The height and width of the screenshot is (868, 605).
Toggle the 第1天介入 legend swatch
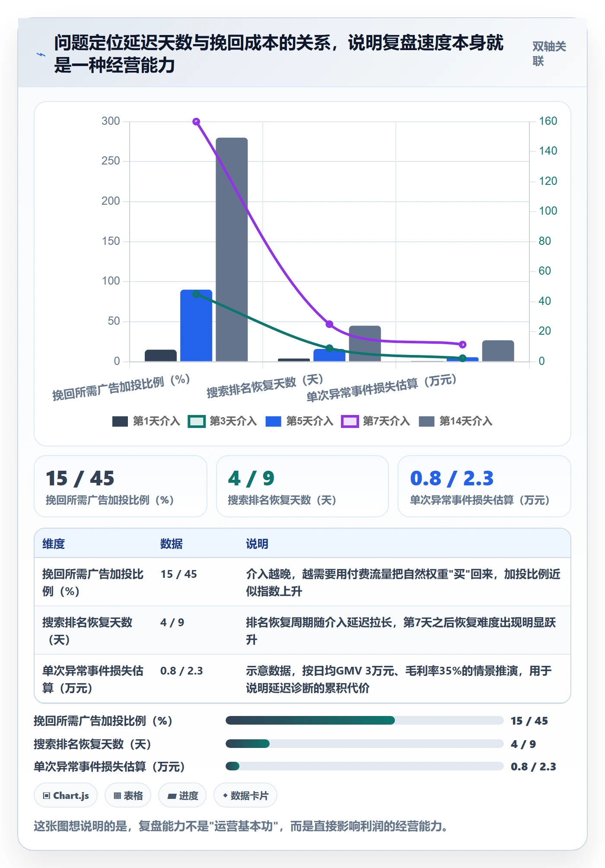[x=120, y=421]
